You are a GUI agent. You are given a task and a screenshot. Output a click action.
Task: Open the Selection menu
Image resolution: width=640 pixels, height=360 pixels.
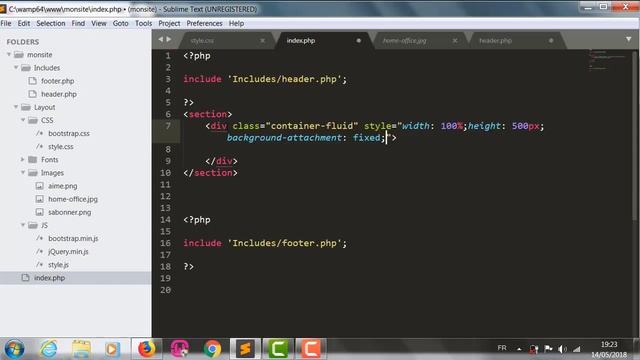click(x=51, y=23)
